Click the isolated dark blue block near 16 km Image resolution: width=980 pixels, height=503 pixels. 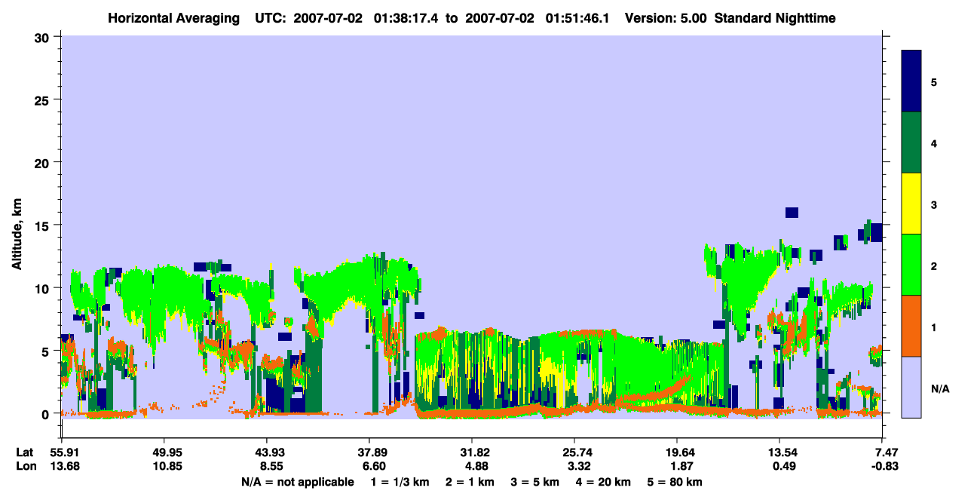792,213
